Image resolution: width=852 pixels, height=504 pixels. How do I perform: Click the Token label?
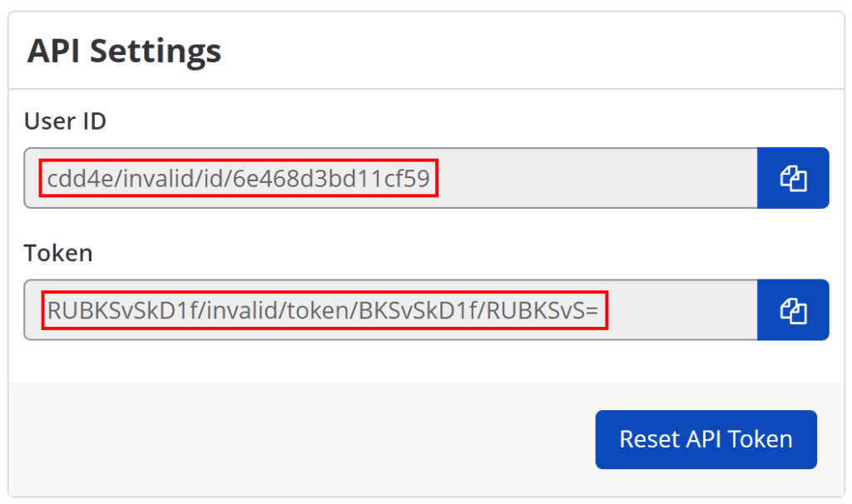[58, 252]
